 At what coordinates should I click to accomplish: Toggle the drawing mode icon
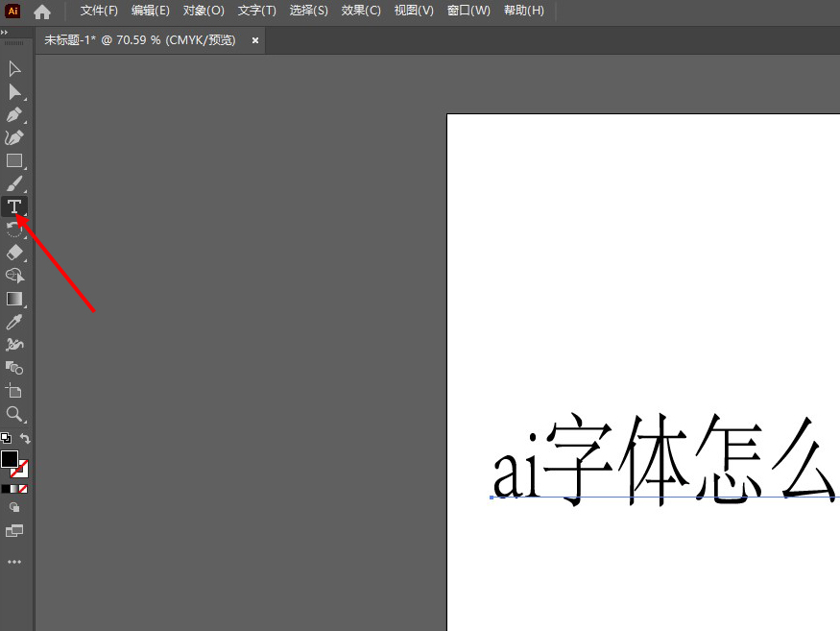point(14,507)
